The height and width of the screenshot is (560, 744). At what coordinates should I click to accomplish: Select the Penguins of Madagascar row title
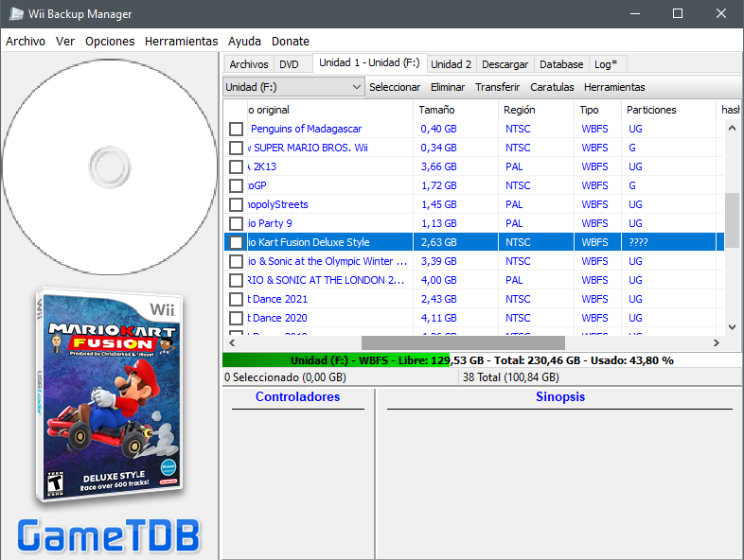[x=306, y=129]
